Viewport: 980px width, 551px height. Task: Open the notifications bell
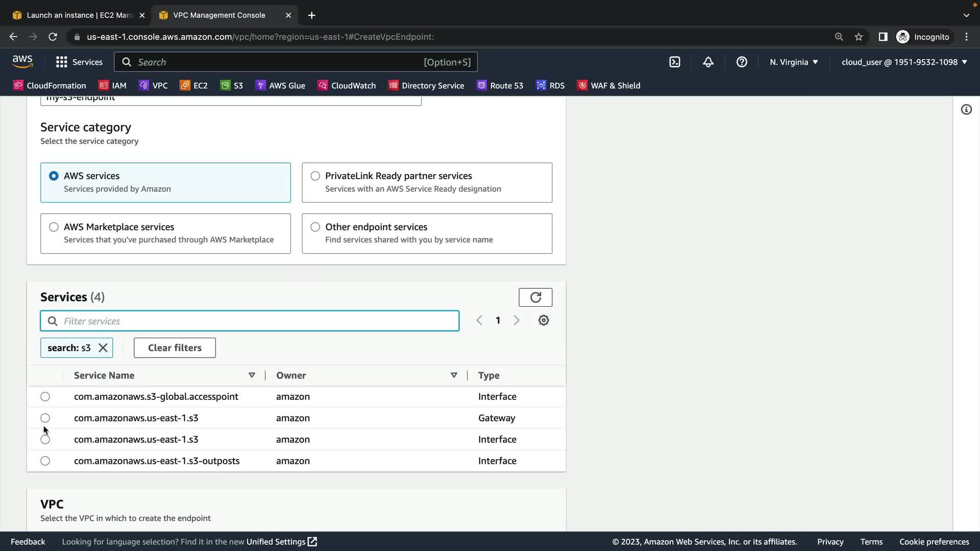tap(708, 62)
